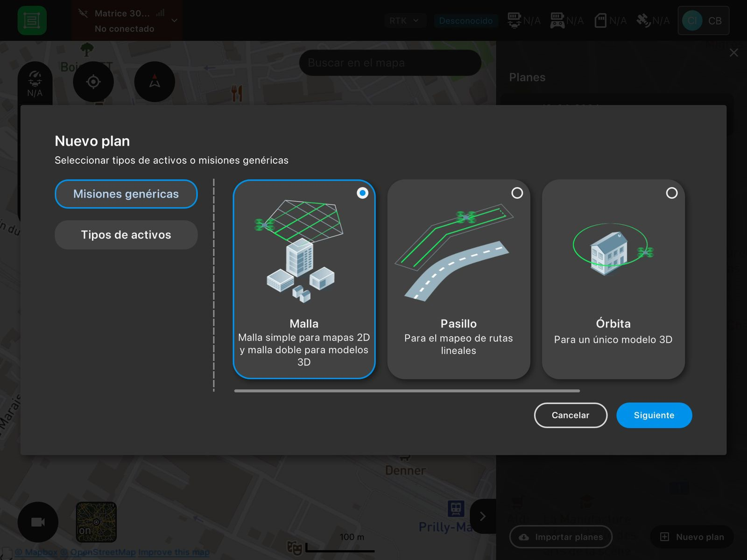
Task: Click the Malla card title text
Action: (304, 323)
